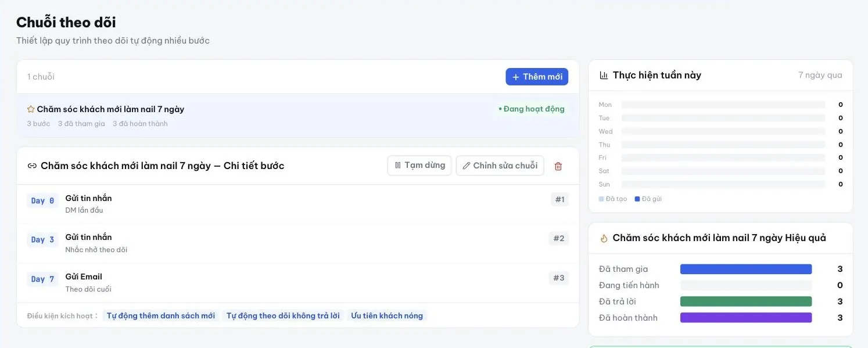
Task: Click step number #3 badge
Action: tap(559, 278)
